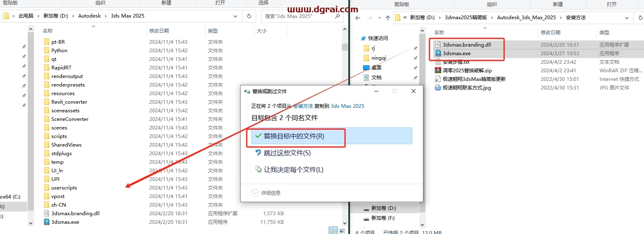Select 文档 in right window sidebar

pos(376,77)
